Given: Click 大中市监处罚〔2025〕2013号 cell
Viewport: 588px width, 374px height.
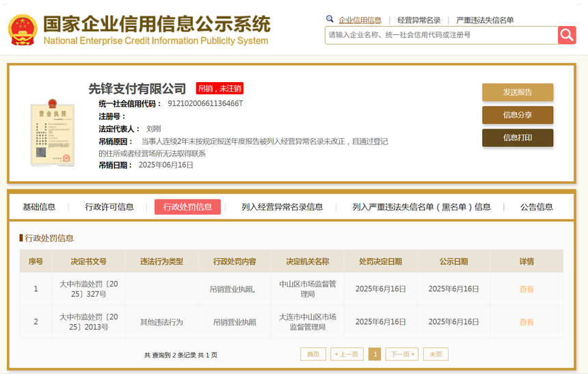Looking at the screenshot, I should tap(88, 322).
